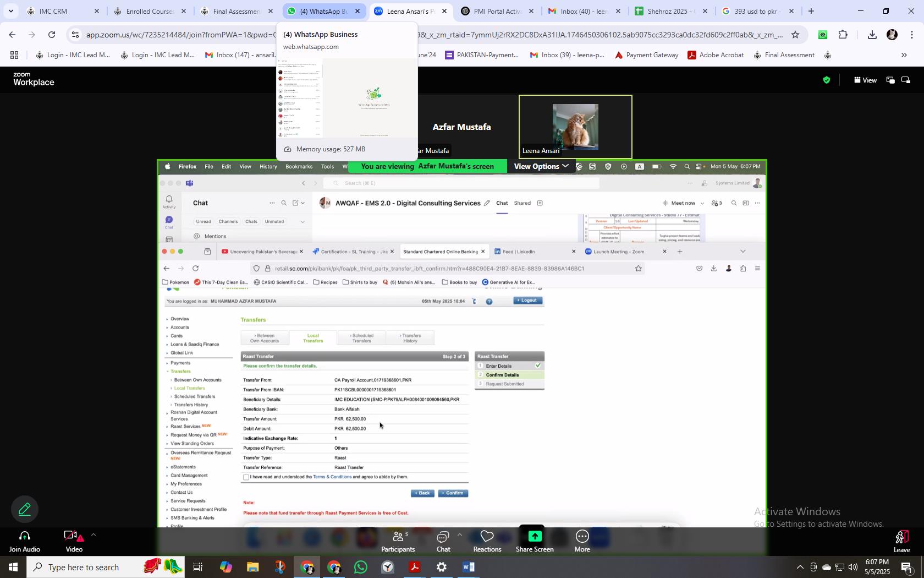Open File Explorer from taskbar
Viewport: 924px width, 578px height.
tap(252, 567)
